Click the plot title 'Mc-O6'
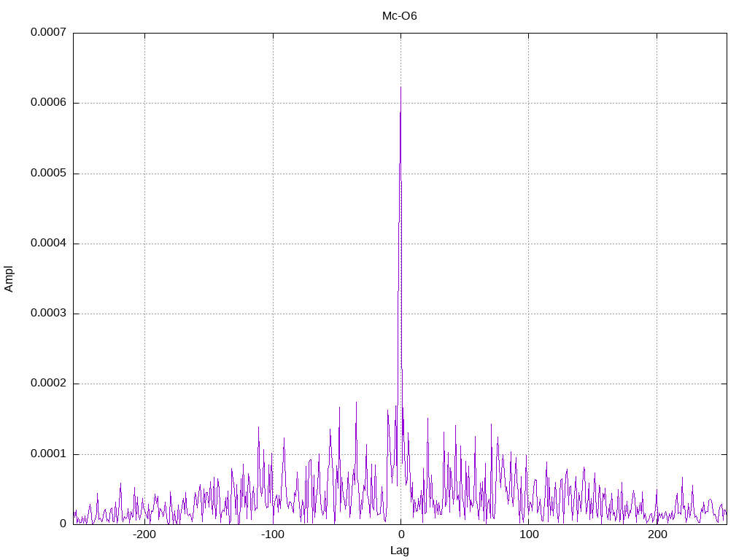The image size is (747, 560). [399, 16]
